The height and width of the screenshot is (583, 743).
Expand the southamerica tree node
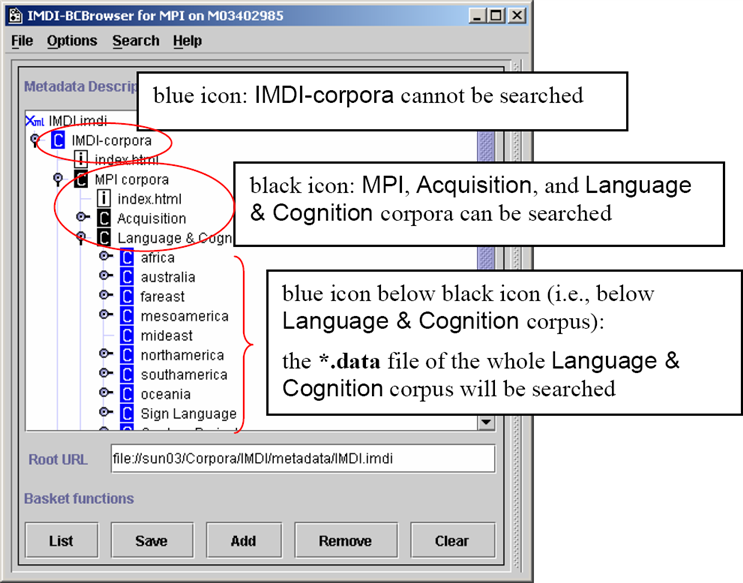coord(105,373)
